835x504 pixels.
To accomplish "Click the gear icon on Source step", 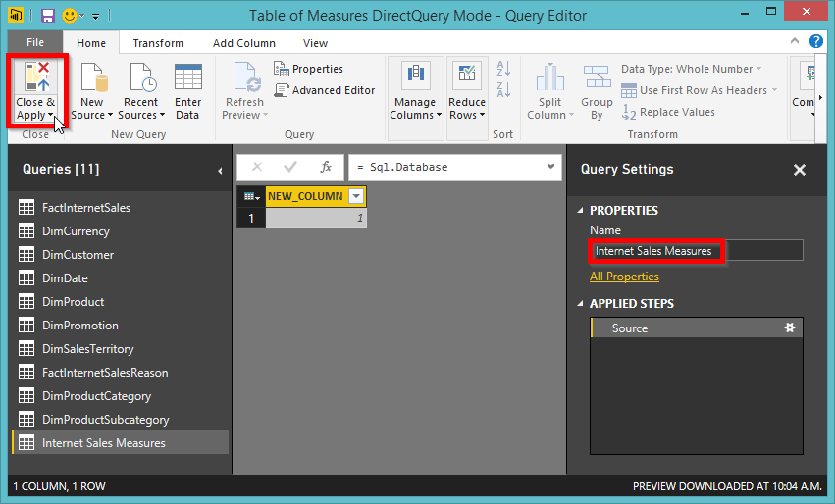I will [x=790, y=328].
